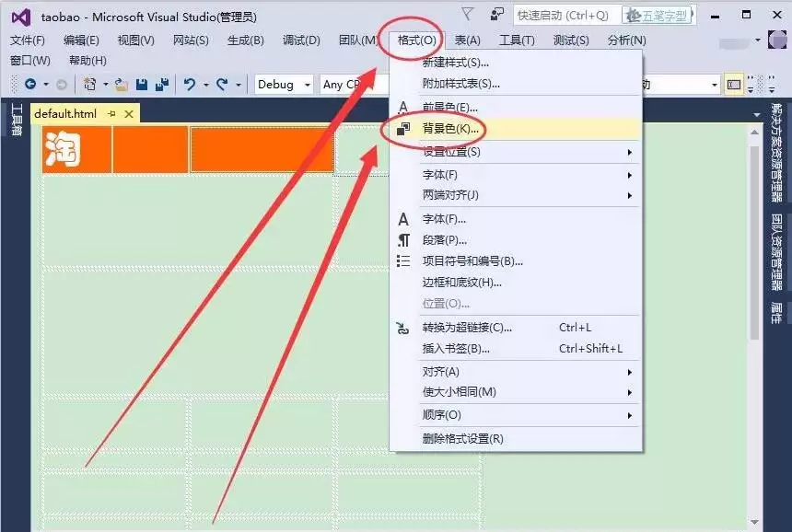Open the 生成(B) menu
Image resolution: width=792 pixels, height=532 pixels.
246,40
